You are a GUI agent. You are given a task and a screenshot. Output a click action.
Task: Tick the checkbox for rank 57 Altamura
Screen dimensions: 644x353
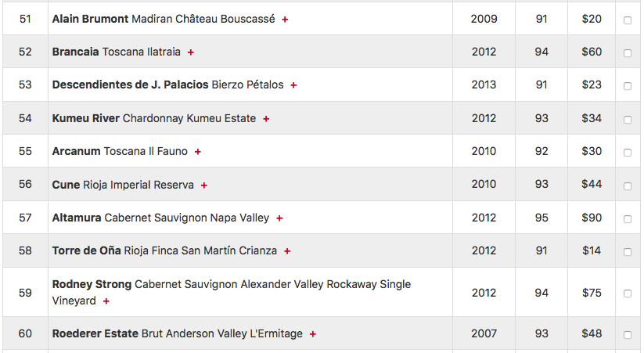tap(628, 219)
